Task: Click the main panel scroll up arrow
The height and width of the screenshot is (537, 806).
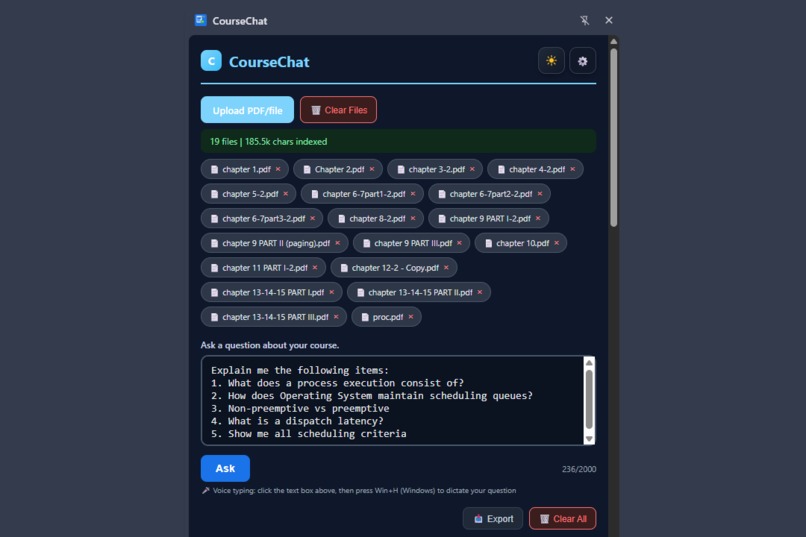Action: pyautogui.click(x=613, y=41)
